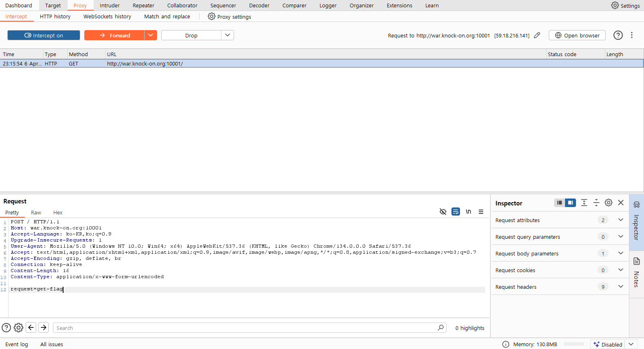The image size is (644, 349).
Task: Open the Decoder tab
Action: click(259, 5)
